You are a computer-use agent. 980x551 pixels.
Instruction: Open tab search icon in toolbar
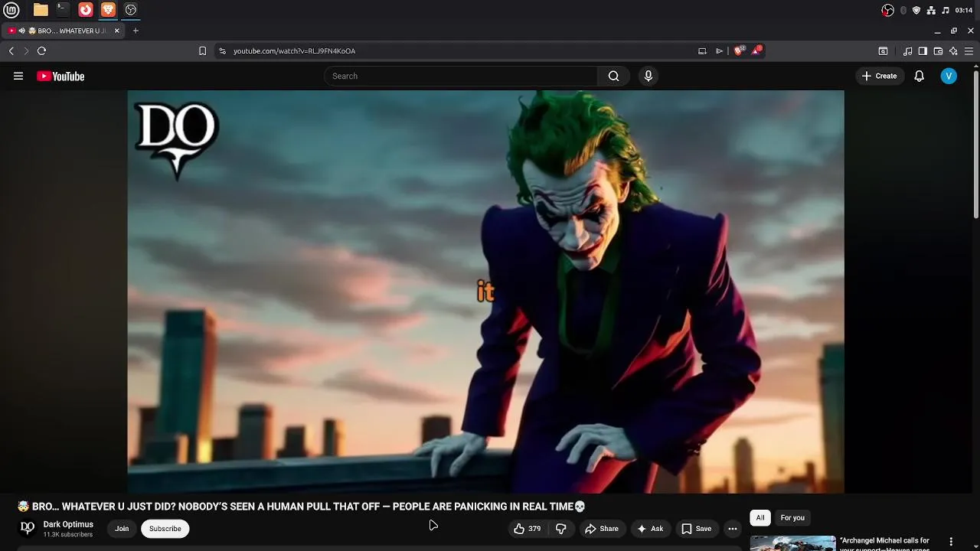coord(883,51)
